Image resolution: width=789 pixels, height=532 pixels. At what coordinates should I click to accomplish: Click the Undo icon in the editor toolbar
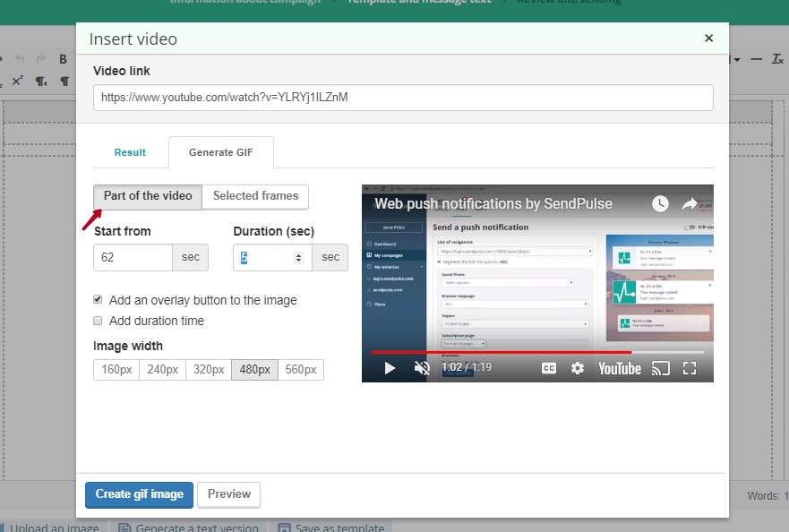20,58
